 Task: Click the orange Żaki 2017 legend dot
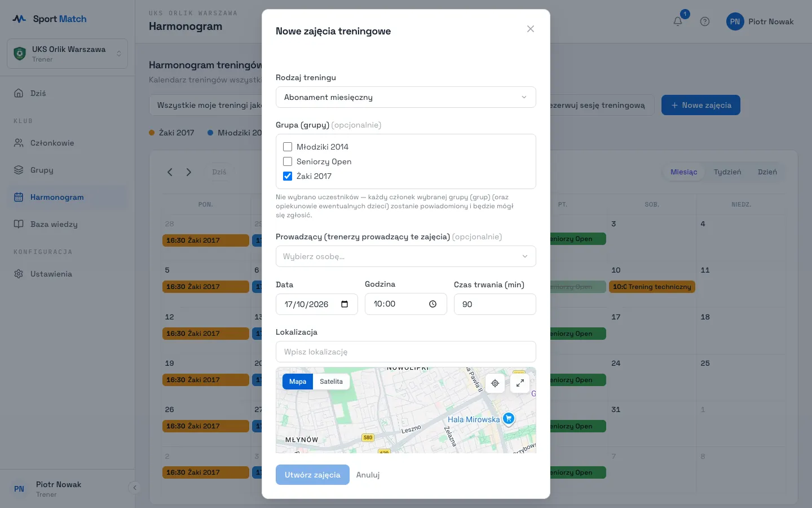152,133
